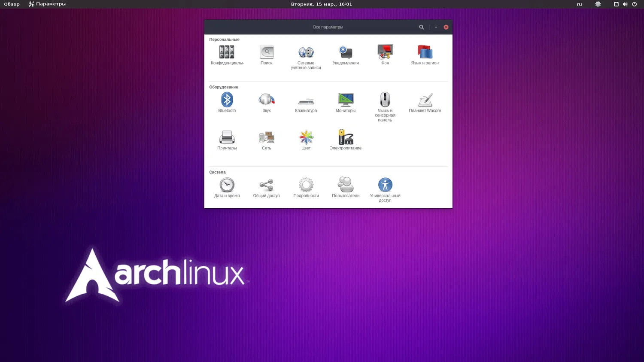Close the Все параметры window

tap(446, 27)
